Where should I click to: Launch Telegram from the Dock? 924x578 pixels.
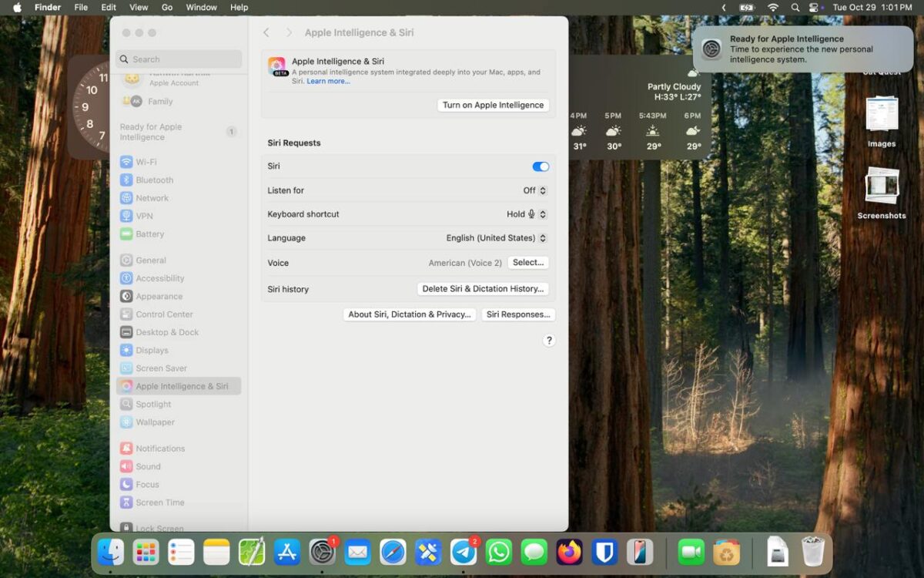click(463, 552)
